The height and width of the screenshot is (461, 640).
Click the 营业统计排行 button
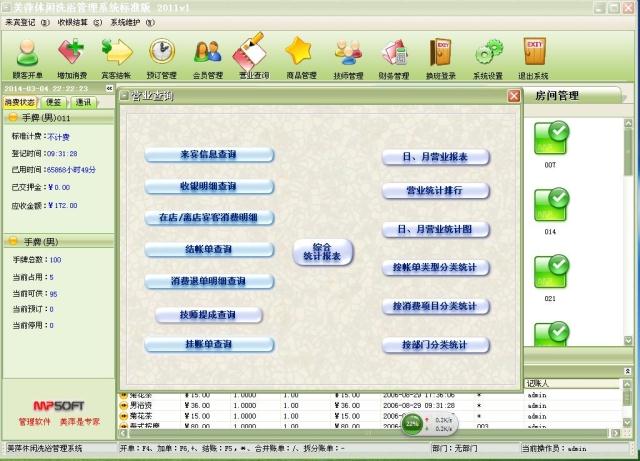[436, 190]
